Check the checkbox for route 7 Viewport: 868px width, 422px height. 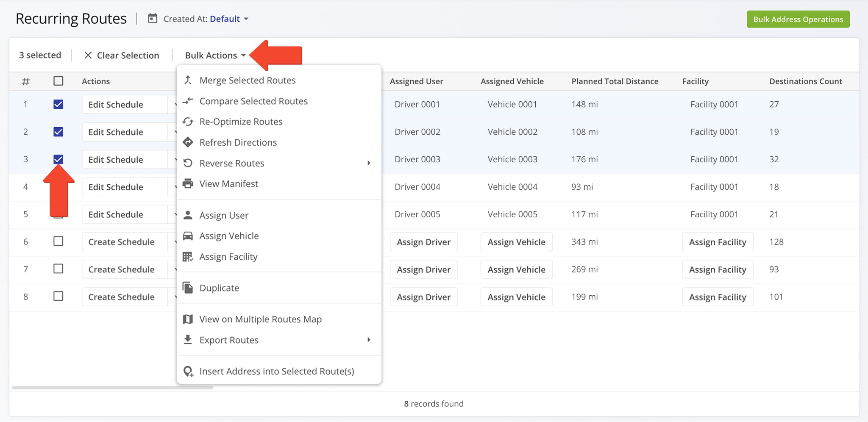pyautogui.click(x=58, y=269)
